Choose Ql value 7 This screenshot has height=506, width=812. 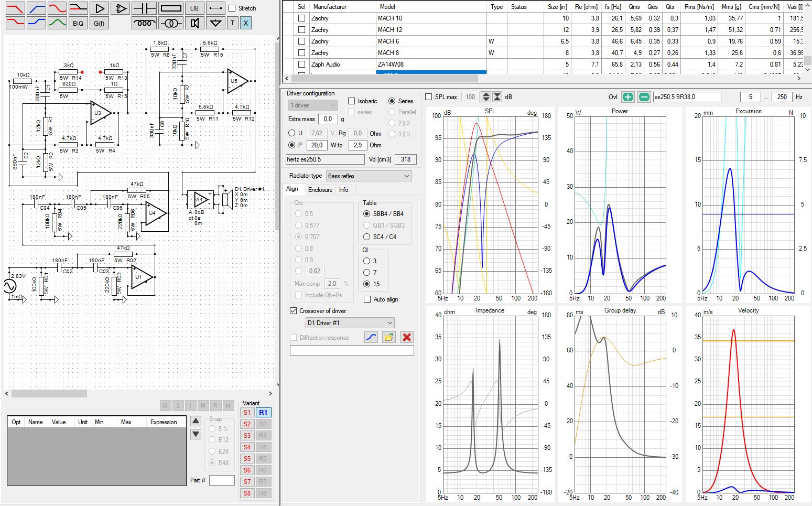click(367, 273)
